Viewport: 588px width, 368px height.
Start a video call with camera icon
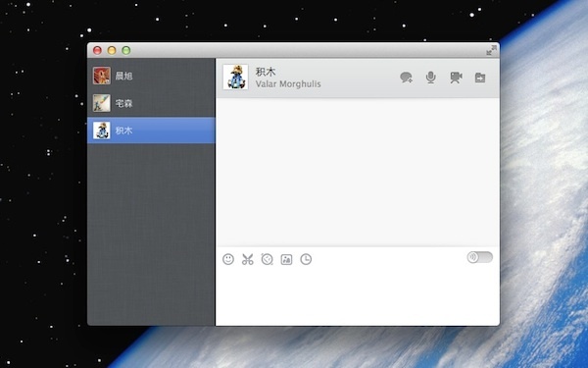[456, 78]
